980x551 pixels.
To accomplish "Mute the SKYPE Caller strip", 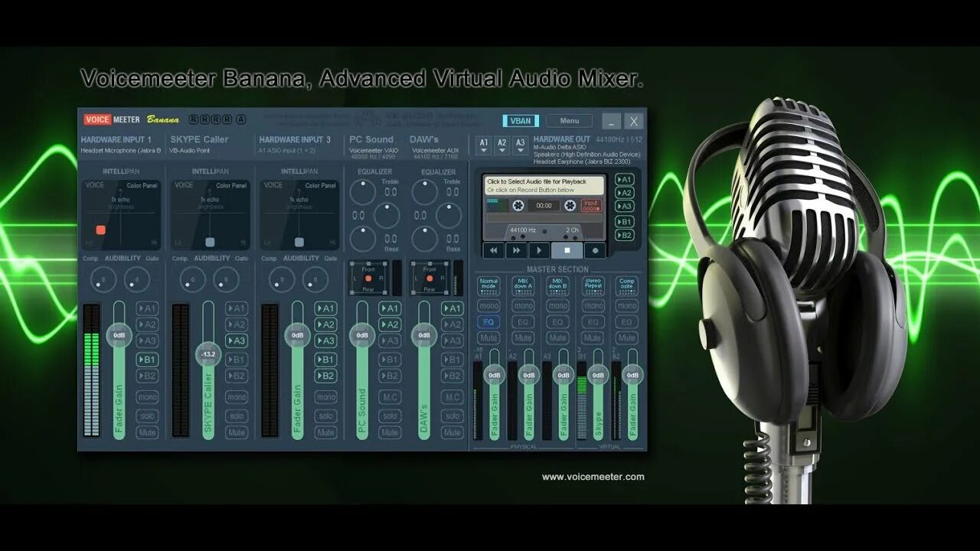I will (x=237, y=432).
